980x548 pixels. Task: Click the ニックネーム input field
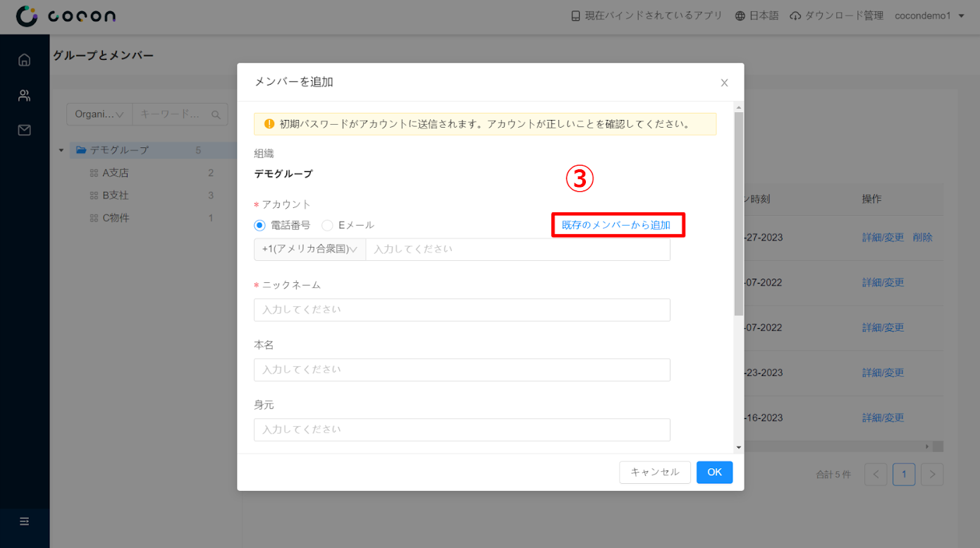[462, 310]
